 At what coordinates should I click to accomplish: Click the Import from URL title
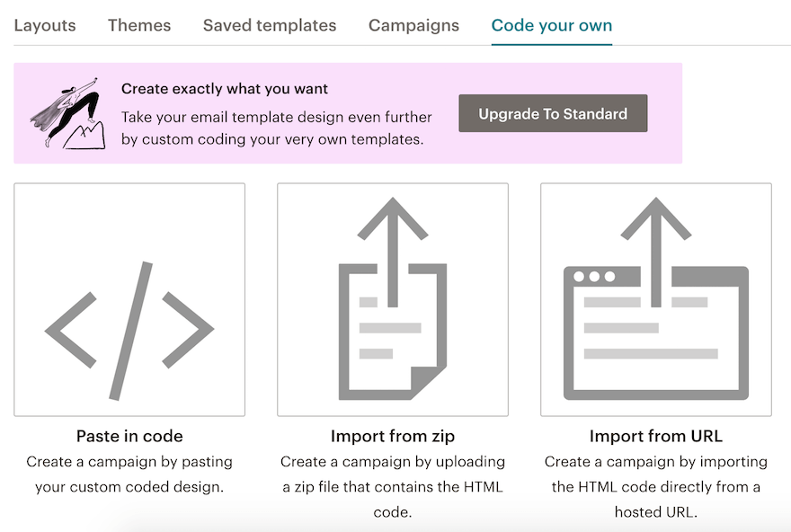tap(656, 437)
